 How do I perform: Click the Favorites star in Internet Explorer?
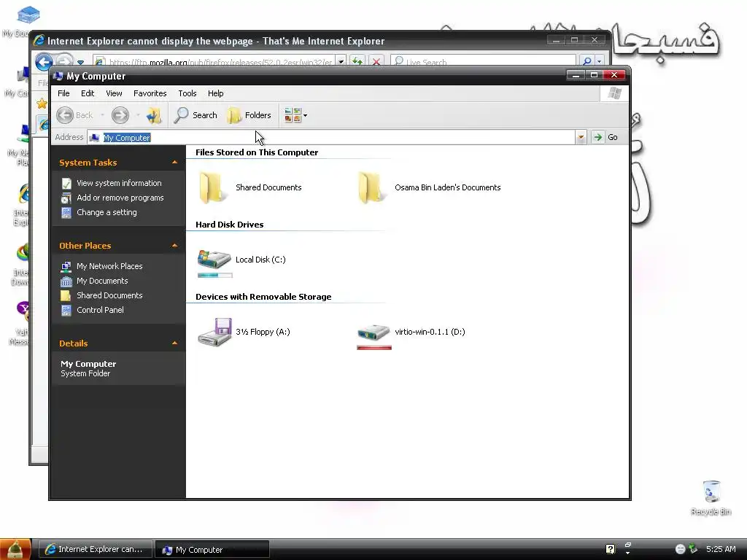pyautogui.click(x=42, y=104)
